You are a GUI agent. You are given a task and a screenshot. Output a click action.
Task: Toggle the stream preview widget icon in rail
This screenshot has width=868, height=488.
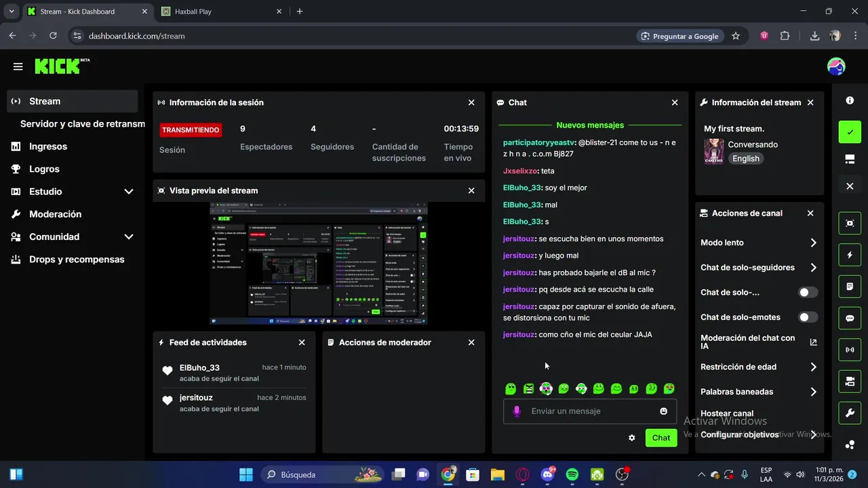coord(850,223)
